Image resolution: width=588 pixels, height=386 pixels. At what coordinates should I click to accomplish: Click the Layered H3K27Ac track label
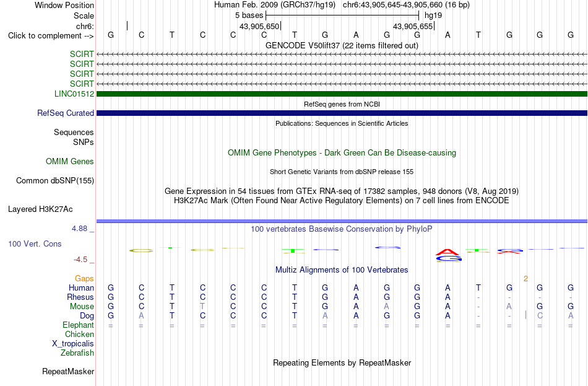[40, 209]
